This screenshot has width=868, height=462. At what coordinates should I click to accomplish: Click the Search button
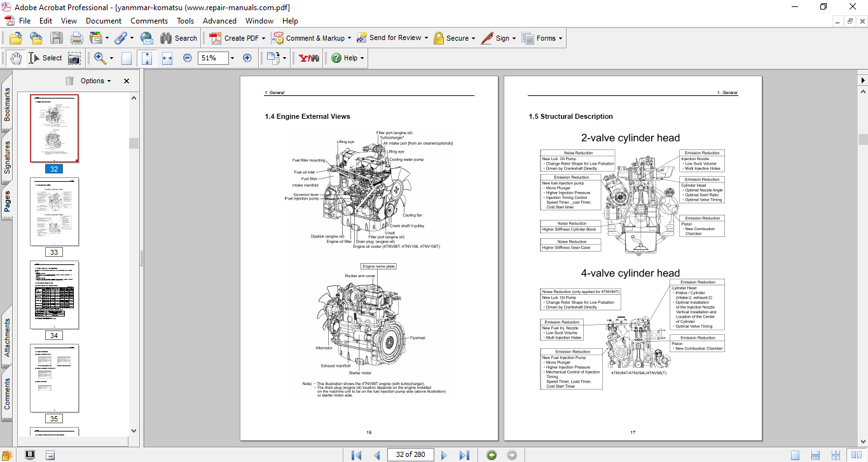[179, 38]
